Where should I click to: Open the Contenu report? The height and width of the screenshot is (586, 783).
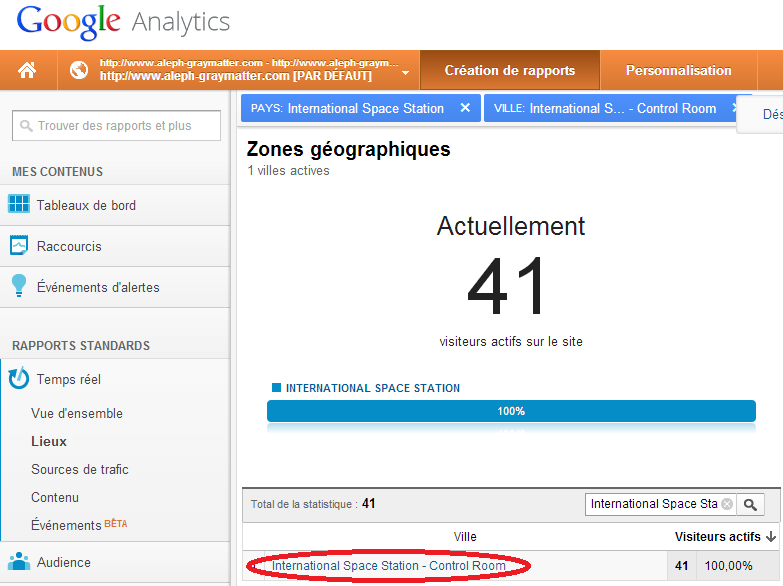point(55,497)
